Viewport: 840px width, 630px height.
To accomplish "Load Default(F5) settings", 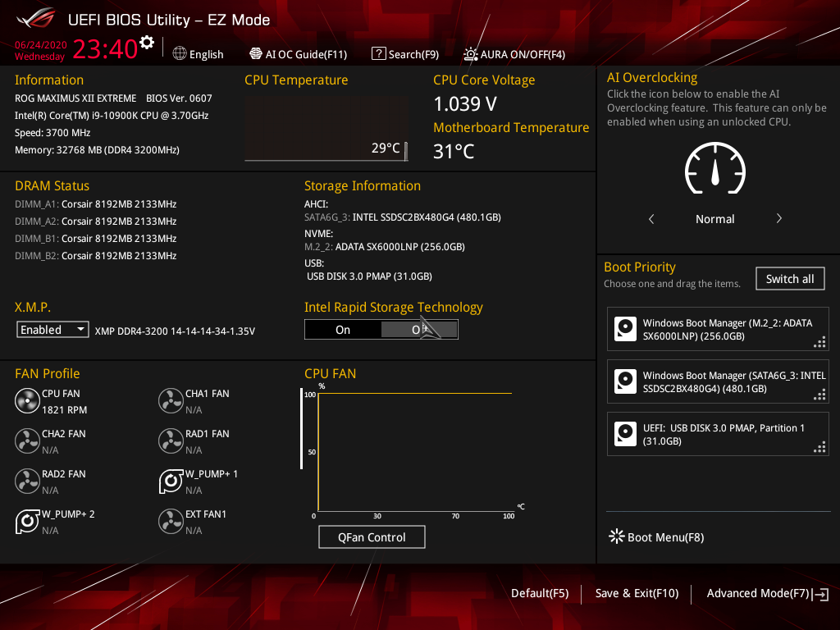I will pos(540,593).
